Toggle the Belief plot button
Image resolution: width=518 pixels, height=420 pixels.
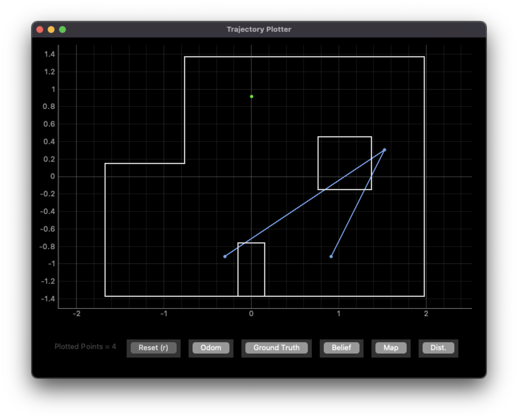[x=341, y=348]
